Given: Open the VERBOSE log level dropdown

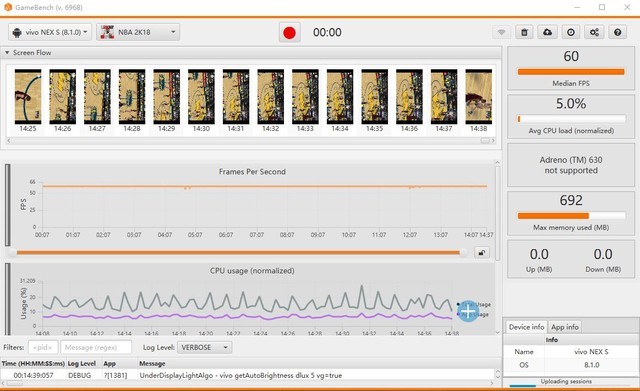Looking at the screenshot, I should [204, 347].
